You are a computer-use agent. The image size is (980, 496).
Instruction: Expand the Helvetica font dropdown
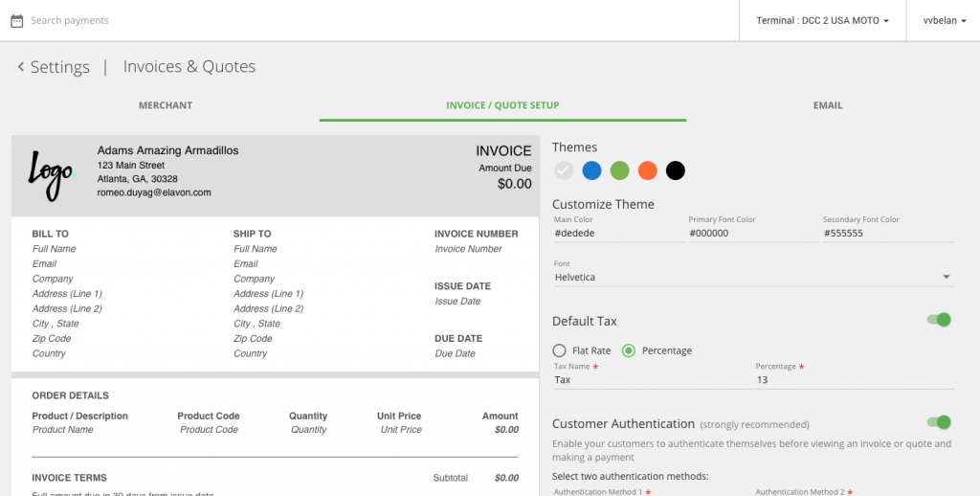(754, 277)
